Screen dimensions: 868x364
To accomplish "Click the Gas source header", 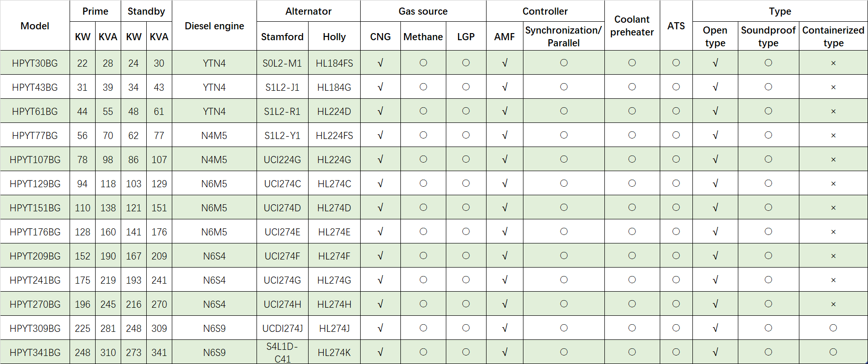I will click(x=423, y=11).
